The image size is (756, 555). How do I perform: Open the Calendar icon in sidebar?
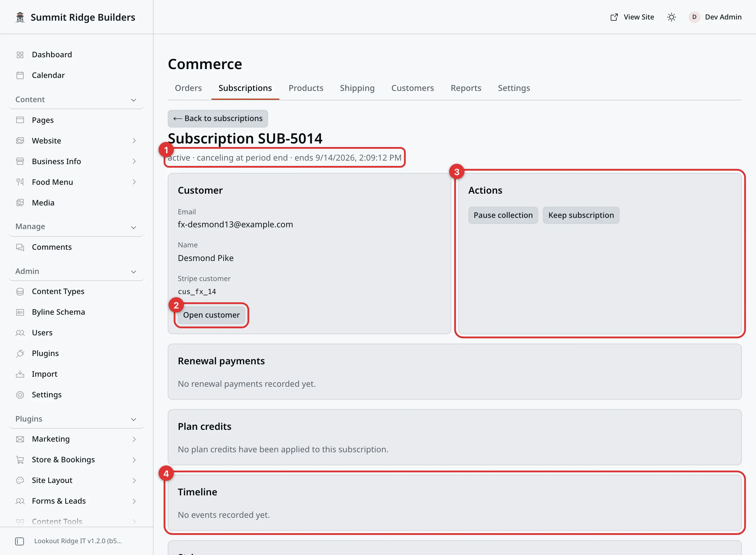point(20,75)
